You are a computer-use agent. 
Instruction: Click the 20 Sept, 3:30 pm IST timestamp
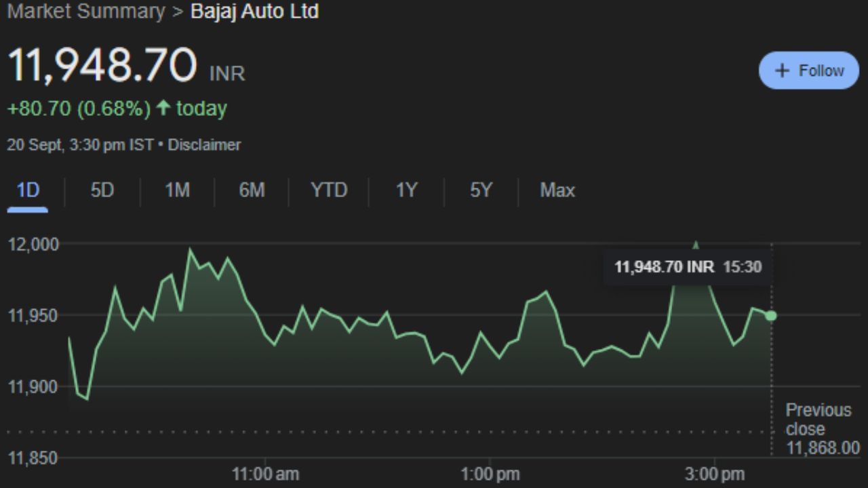click(80, 145)
